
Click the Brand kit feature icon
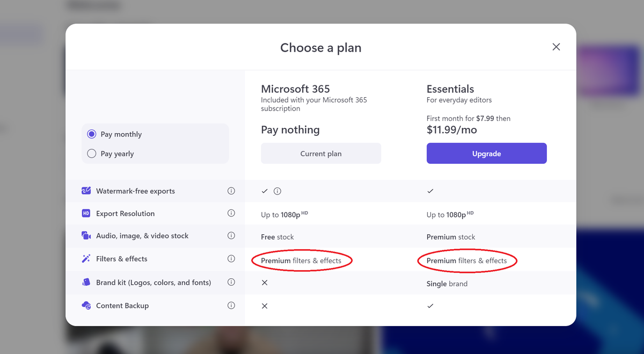coord(86,282)
